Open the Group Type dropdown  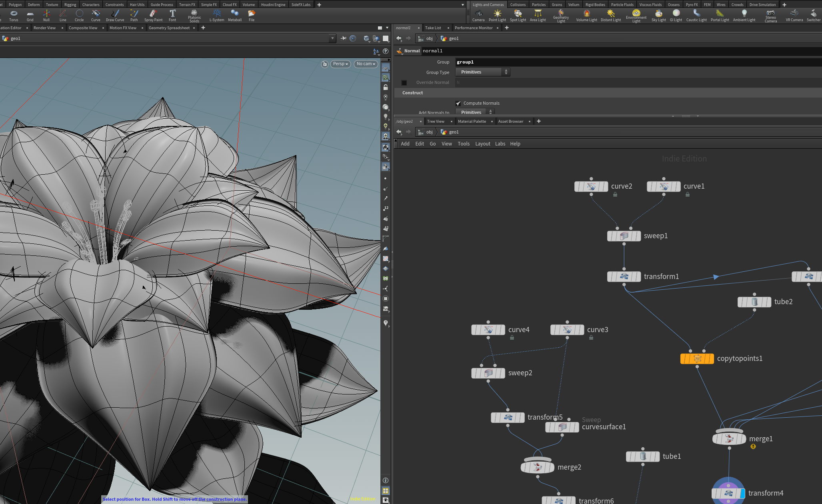(x=483, y=72)
